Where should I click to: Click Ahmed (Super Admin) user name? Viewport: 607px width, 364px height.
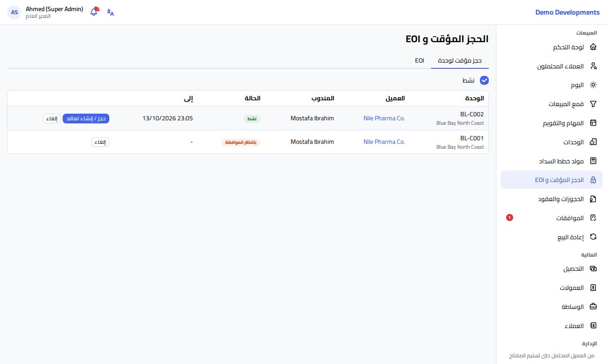54,9
